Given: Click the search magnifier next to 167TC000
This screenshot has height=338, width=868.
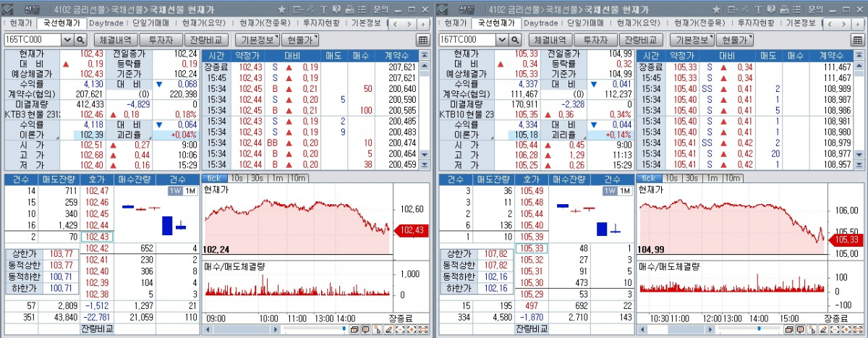Looking at the screenshot, I should [515, 40].
